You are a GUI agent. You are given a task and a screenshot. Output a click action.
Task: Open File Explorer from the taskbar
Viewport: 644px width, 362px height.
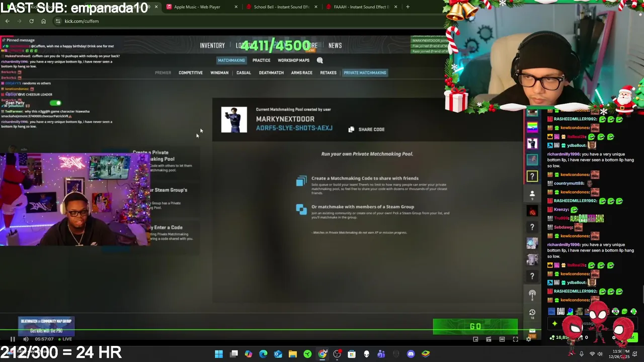point(292,354)
